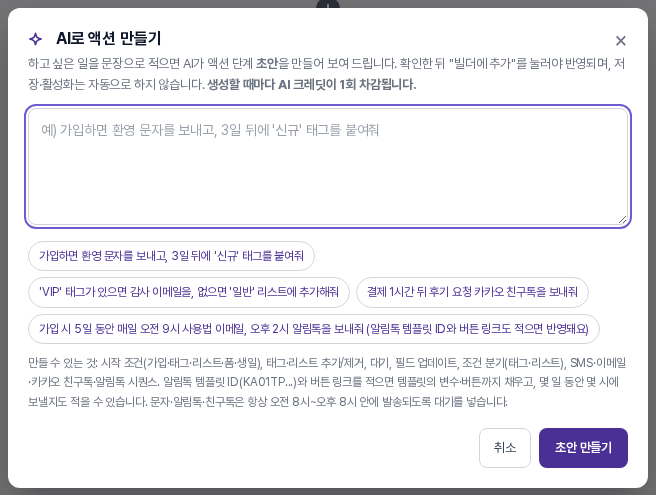Pick the '결제 1시간 뒤 후기 요청' suggestion chip
This screenshot has width=656, height=495.
click(472, 292)
